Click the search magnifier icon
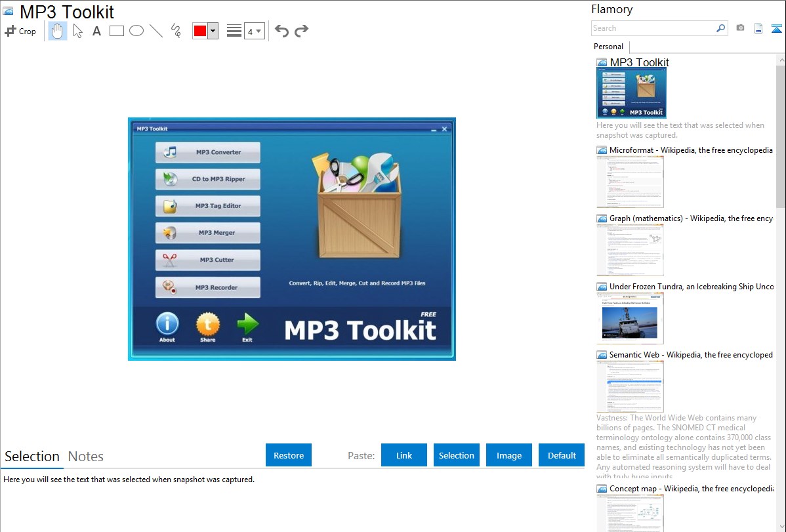786x532 pixels. pyautogui.click(x=721, y=28)
